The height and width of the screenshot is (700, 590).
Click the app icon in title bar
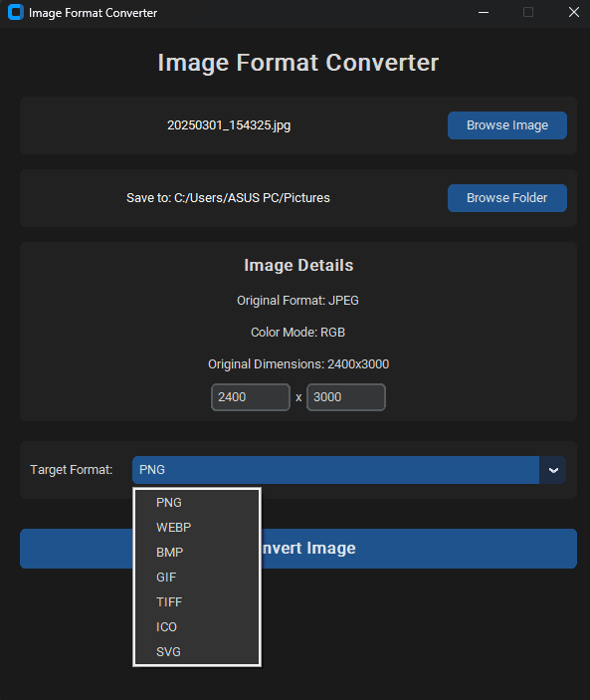coord(16,13)
